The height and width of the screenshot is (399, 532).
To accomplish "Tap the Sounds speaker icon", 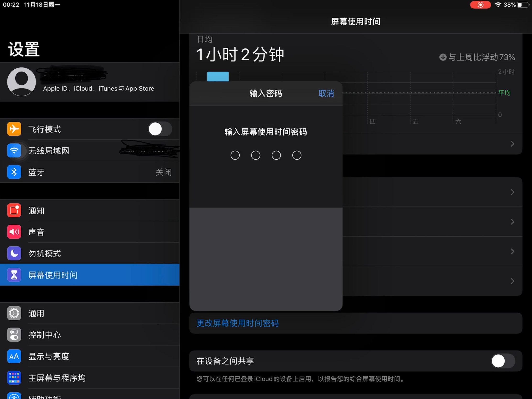I will 14,232.
